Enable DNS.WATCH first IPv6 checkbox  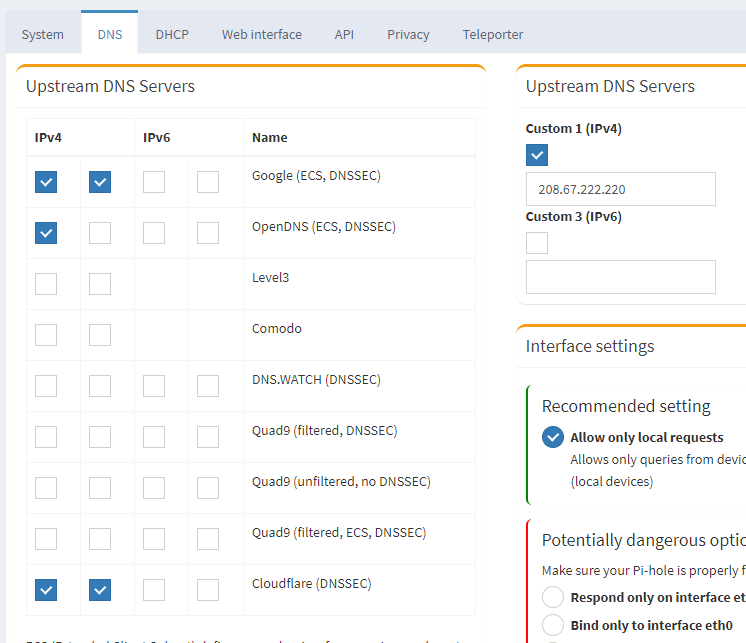(154, 386)
